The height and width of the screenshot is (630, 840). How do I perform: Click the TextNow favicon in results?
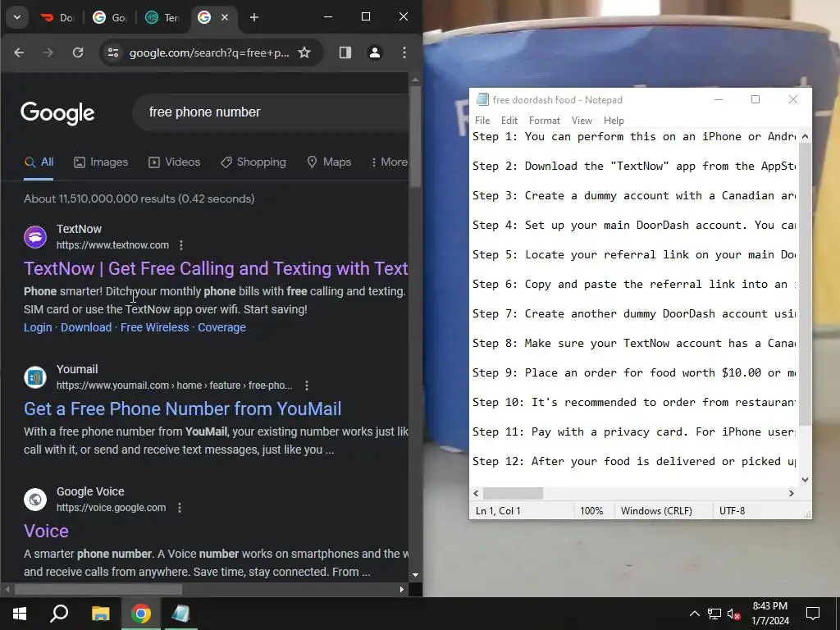pos(35,237)
